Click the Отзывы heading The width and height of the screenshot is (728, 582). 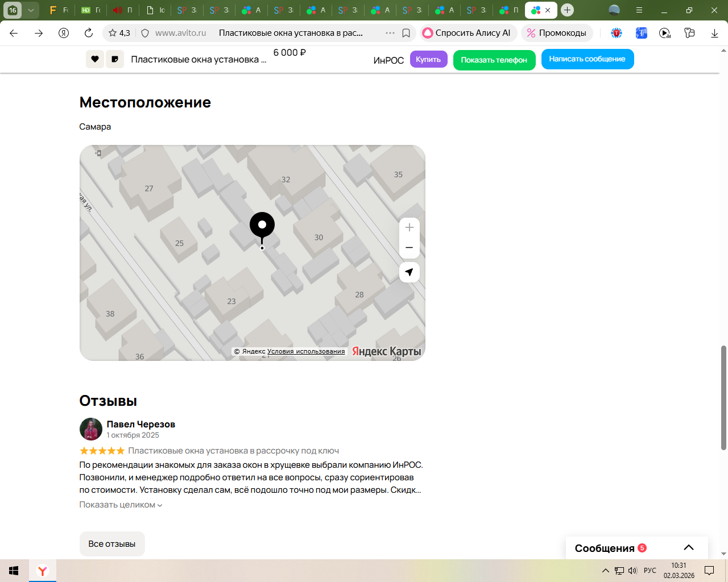[108, 401]
